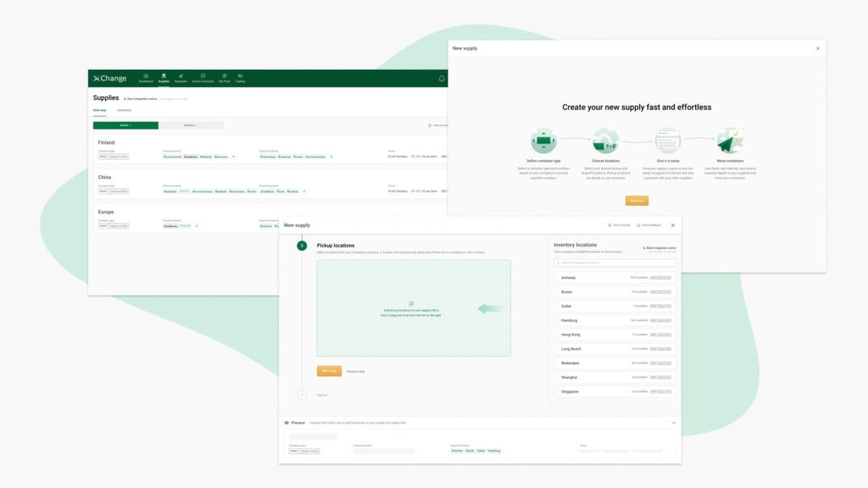Open the Finland supply row
Image resolution: width=868 pixels, height=488 pixels.
[270, 149]
